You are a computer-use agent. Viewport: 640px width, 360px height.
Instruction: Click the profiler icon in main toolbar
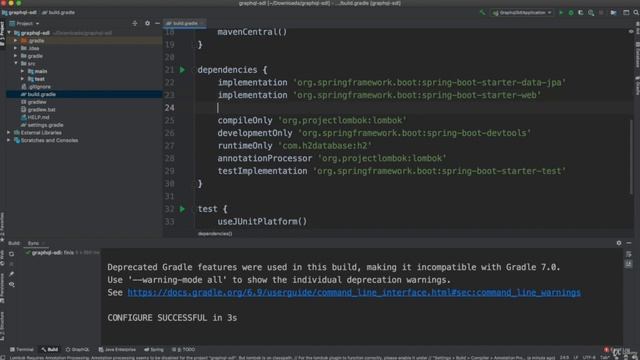591,13
